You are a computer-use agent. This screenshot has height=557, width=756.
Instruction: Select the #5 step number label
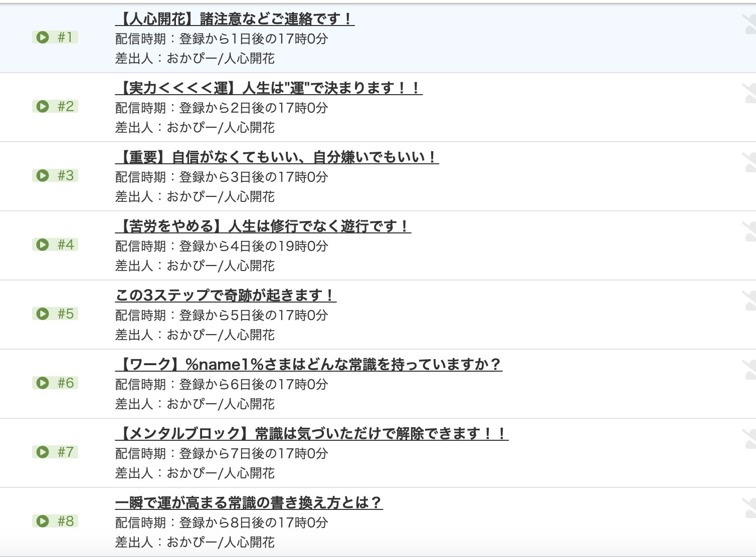(66, 314)
